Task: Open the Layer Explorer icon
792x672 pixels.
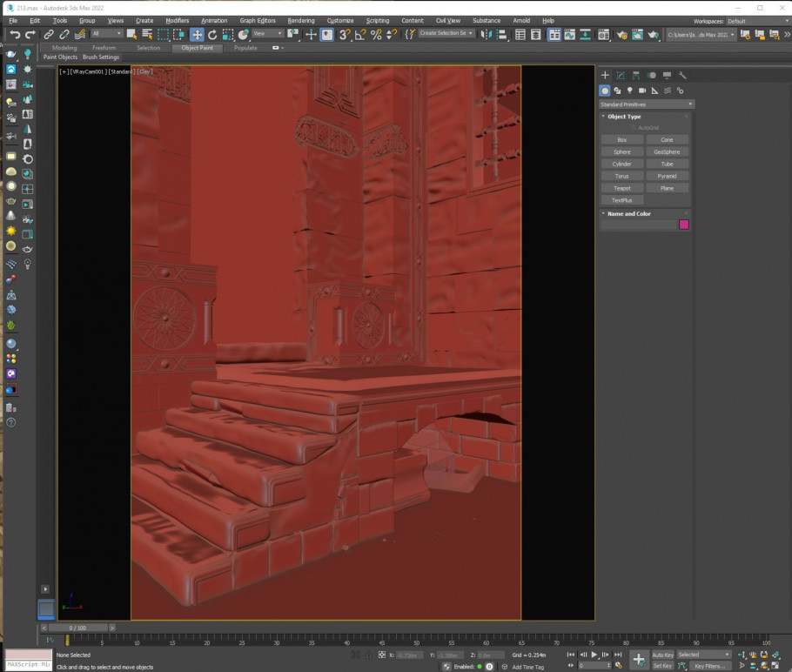Action: [536, 34]
